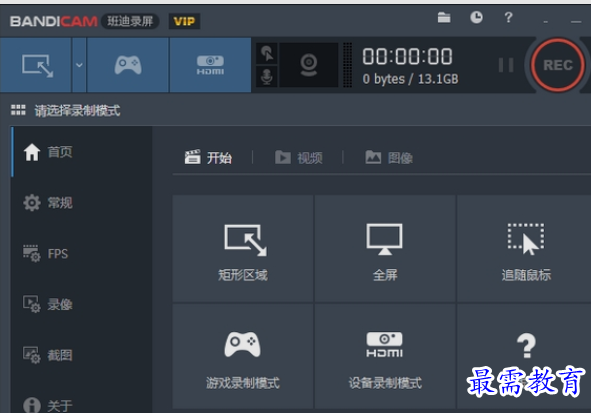Toggle the mouse cursor effect icon

click(267, 54)
